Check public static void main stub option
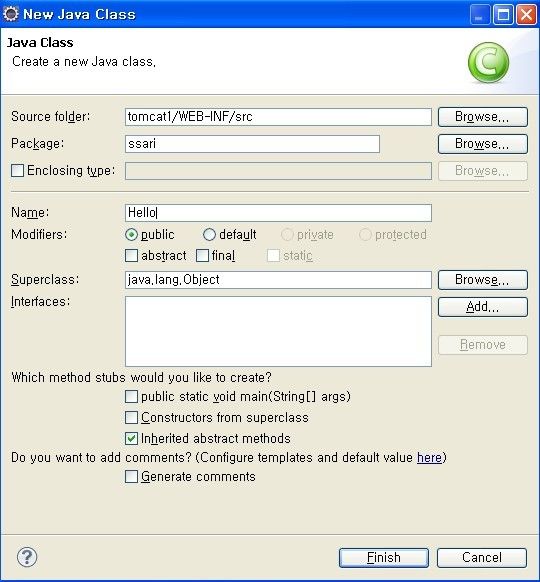Viewport: 540px width, 582px height. click(131, 396)
